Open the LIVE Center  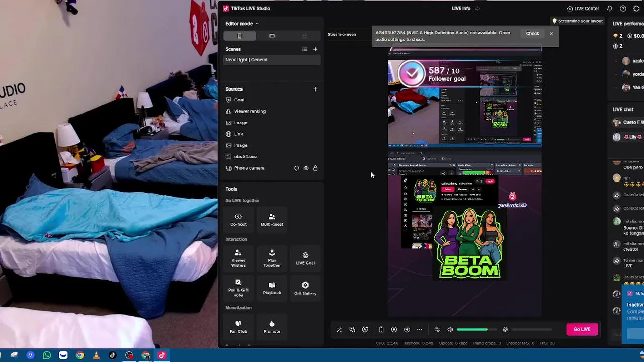coord(583,8)
